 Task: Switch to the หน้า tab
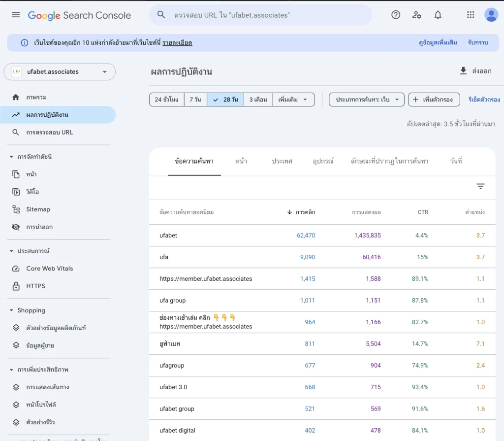pyautogui.click(x=241, y=161)
